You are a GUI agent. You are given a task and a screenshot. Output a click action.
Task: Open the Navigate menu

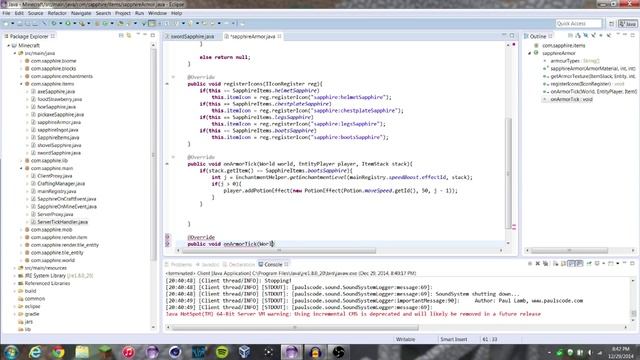click(x=81, y=13)
